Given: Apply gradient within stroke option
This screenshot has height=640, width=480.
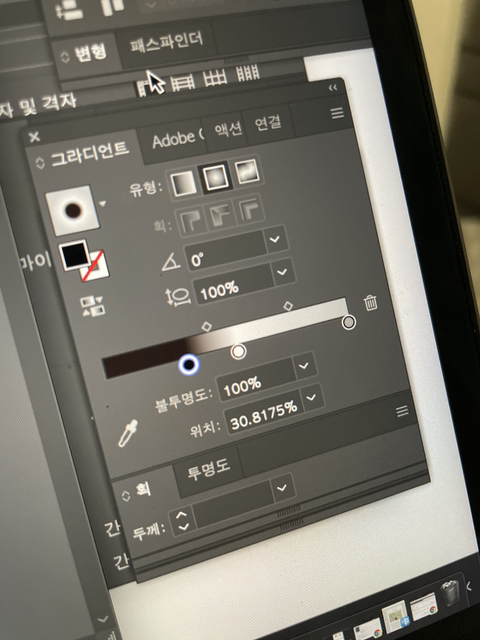Looking at the screenshot, I should (x=191, y=221).
